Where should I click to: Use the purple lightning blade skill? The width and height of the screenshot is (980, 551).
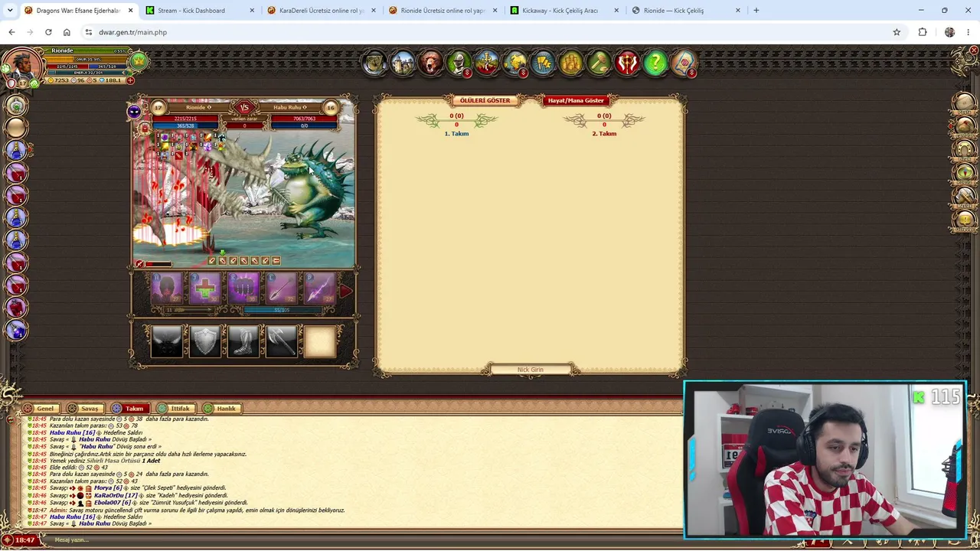[x=320, y=289]
